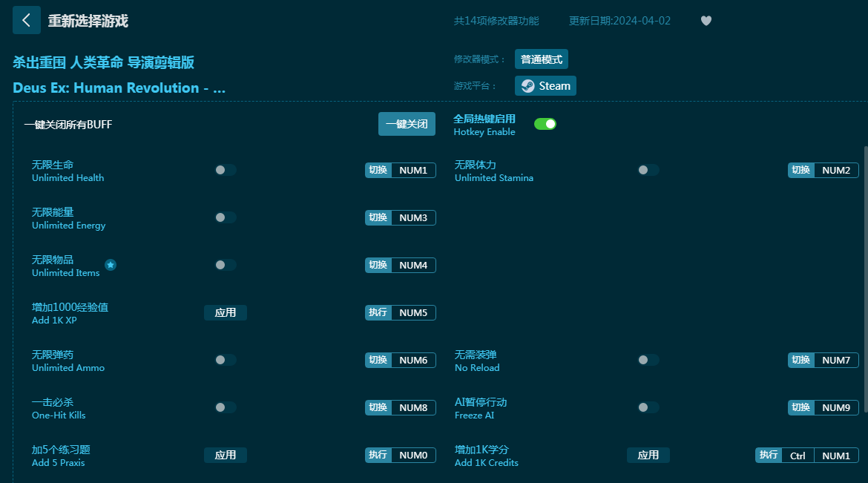This screenshot has height=483, width=868.
Task: Click the 游戏平台 label
Action: [x=474, y=86]
